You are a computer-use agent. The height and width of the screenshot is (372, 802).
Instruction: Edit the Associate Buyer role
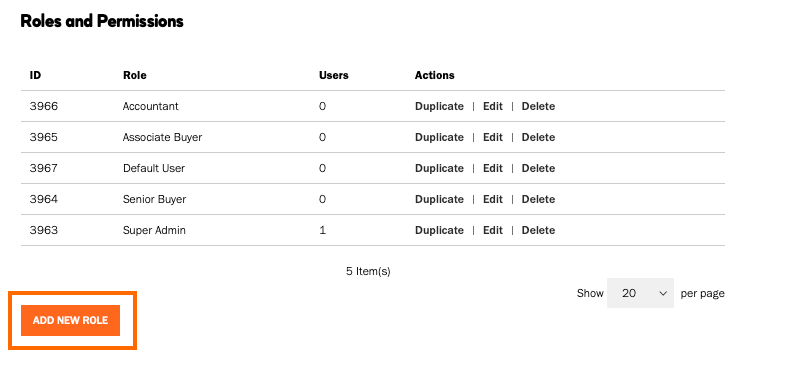pos(493,137)
